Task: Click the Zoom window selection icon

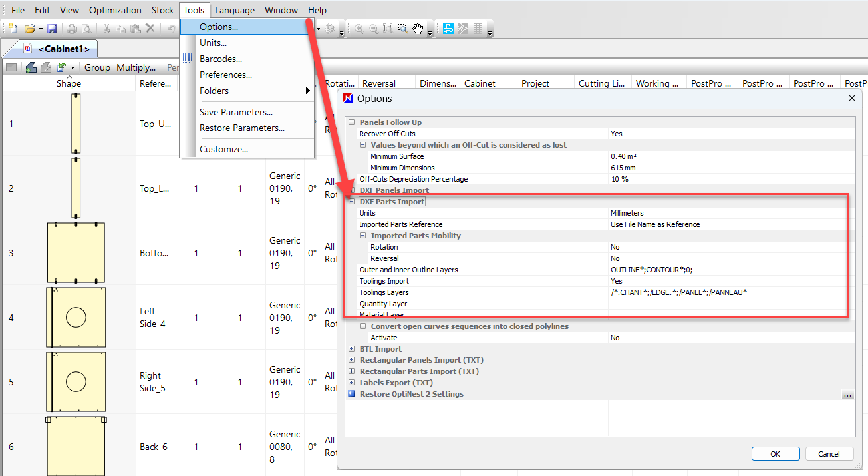Action: [x=403, y=29]
